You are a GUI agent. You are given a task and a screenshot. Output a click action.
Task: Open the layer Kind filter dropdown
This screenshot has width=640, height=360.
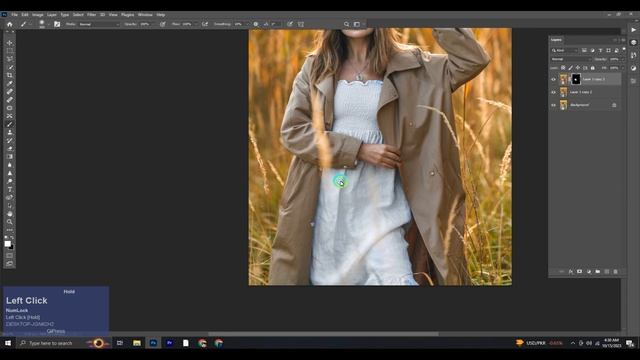click(564, 51)
